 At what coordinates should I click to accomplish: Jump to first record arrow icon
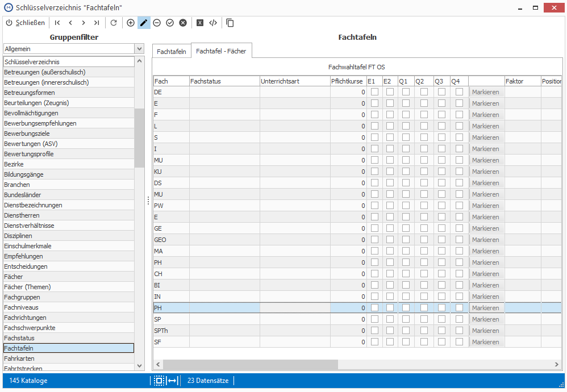(57, 23)
